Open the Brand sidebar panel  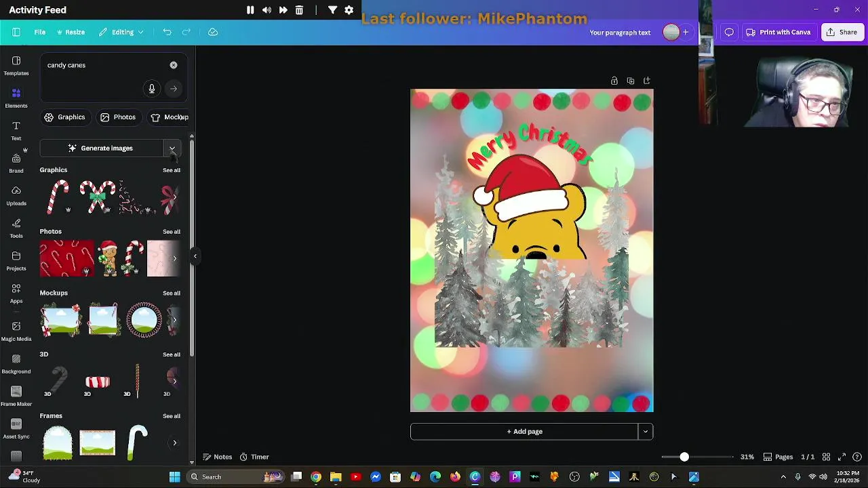(16, 163)
